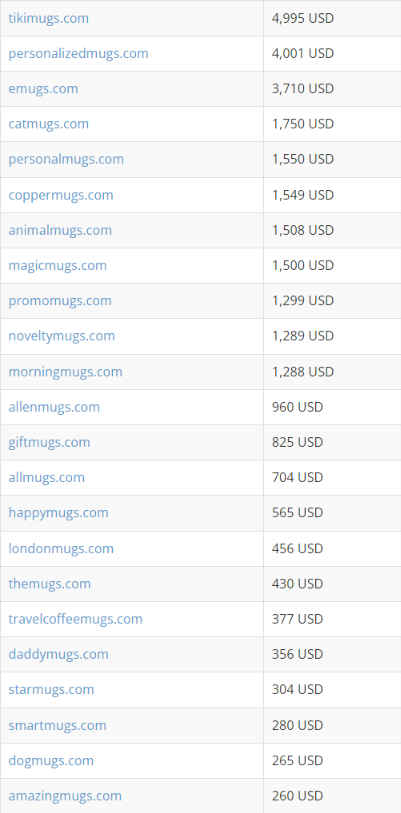Open the morningmugs.com link
Image resolution: width=401 pixels, height=813 pixels.
[x=65, y=372]
